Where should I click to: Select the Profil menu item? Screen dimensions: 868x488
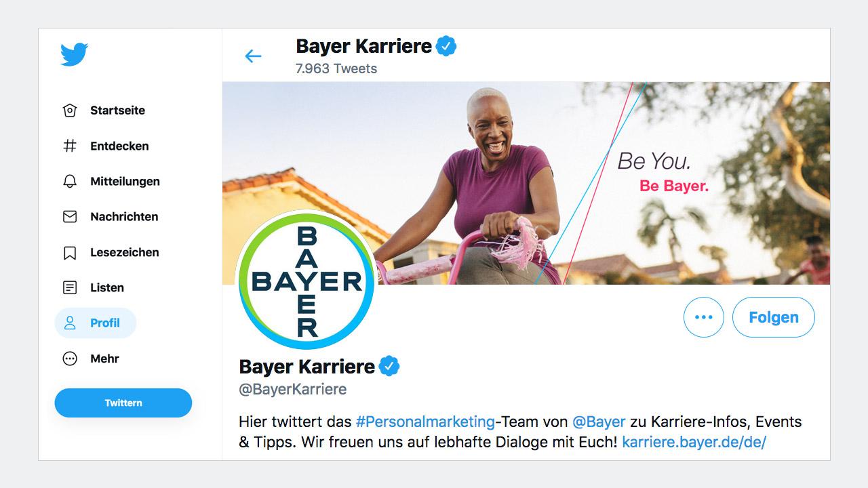pyautogui.click(x=96, y=323)
